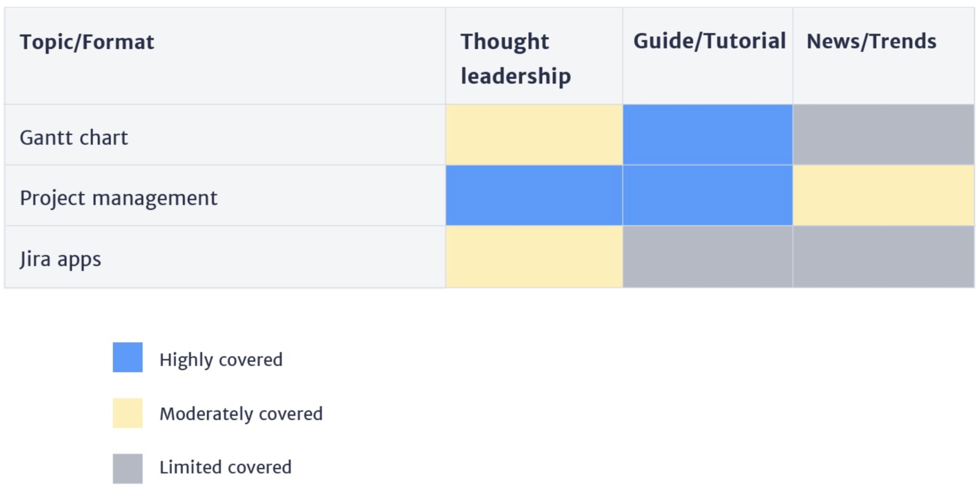This screenshot has height=489, width=980.
Task: Select Project management News/Trends cell
Action: tap(883, 196)
